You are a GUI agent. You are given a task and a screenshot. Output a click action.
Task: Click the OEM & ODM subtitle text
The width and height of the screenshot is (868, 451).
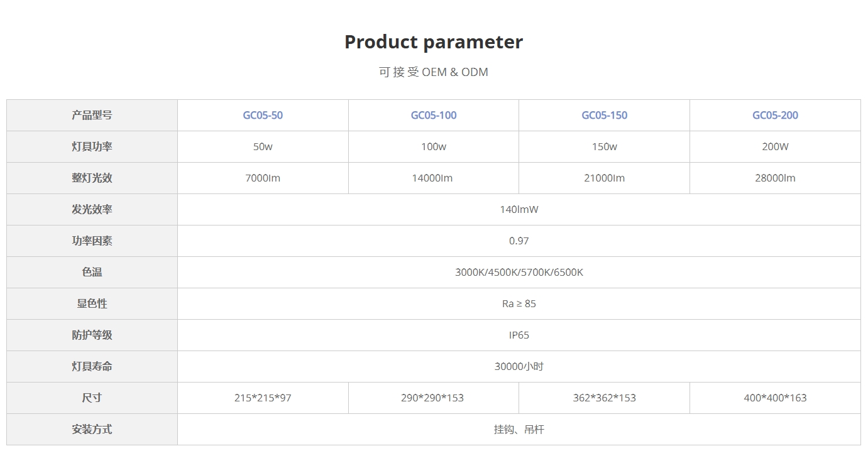pyautogui.click(x=433, y=72)
